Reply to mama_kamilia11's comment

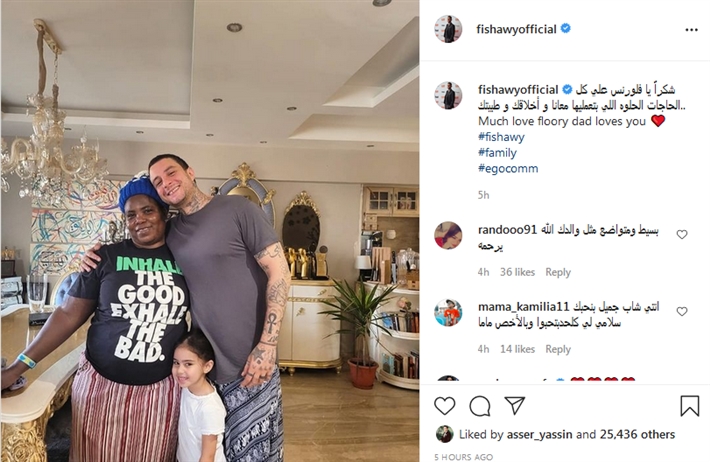click(558, 349)
